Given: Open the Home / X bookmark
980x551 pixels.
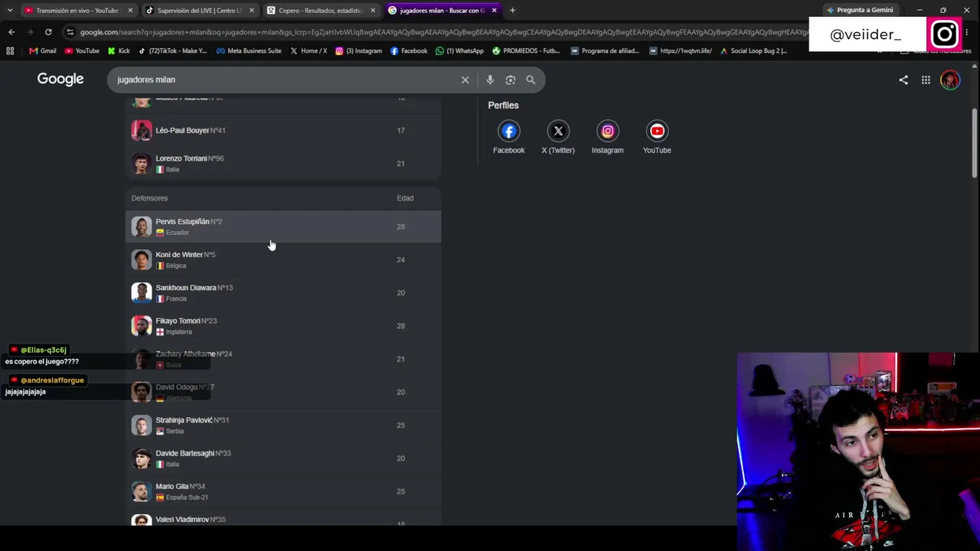Looking at the screenshot, I should tap(309, 51).
